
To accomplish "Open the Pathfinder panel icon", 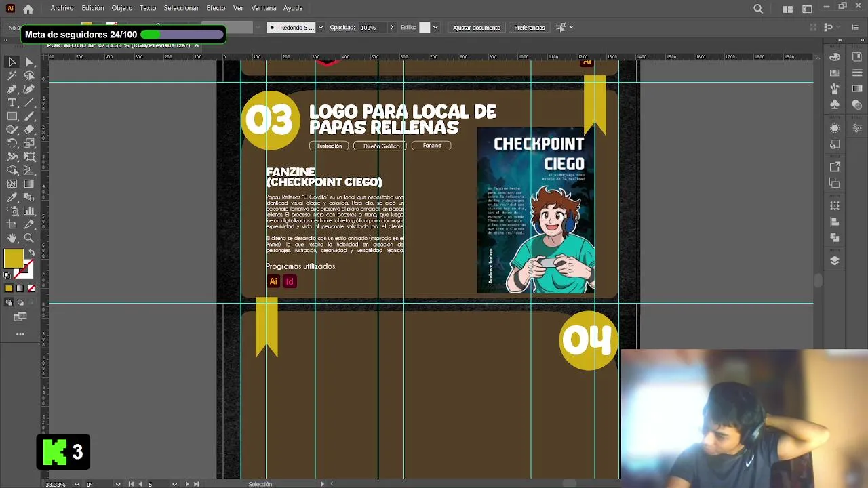I will click(835, 237).
